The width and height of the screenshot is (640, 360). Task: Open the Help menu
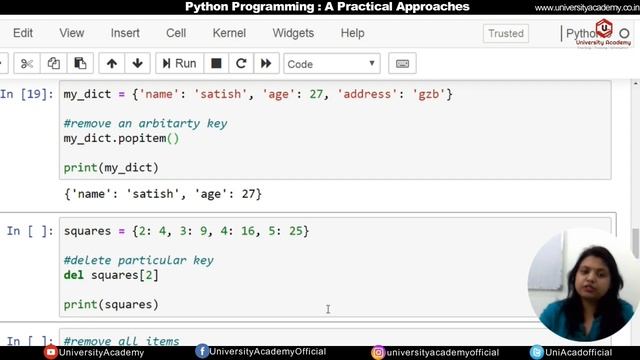click(x=352, y=33)
